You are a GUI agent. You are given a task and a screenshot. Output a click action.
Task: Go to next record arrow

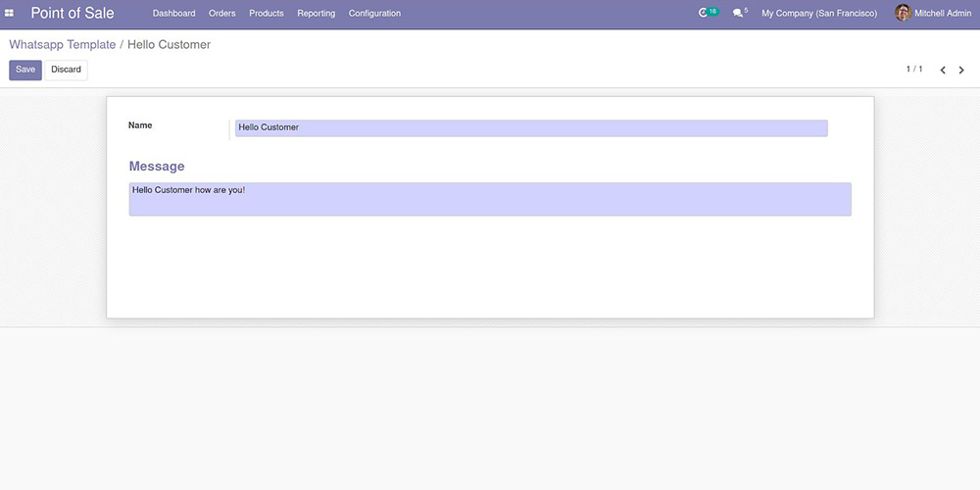click(961, 71)
